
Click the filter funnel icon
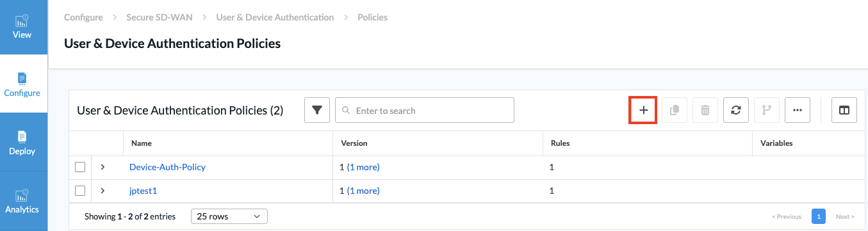point(316,110)
